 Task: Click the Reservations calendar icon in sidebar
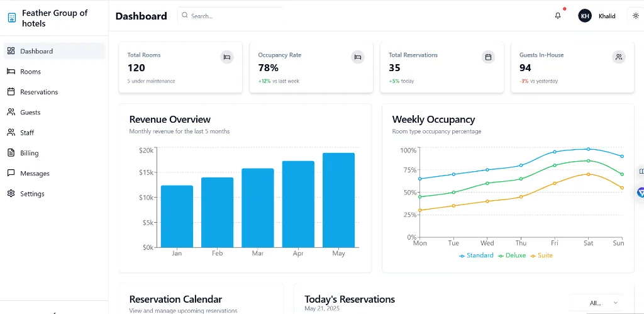pos(11,92)
